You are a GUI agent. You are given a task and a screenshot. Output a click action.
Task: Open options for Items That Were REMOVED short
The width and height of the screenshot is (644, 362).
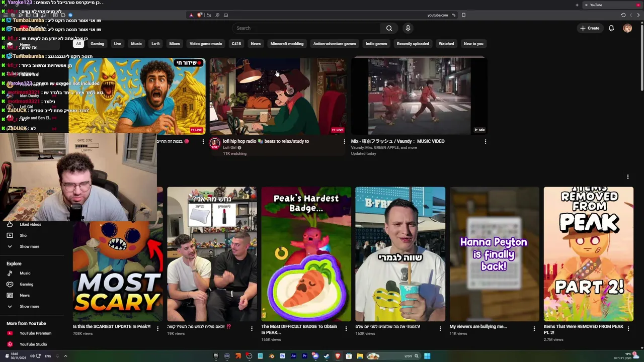(628, 329)
